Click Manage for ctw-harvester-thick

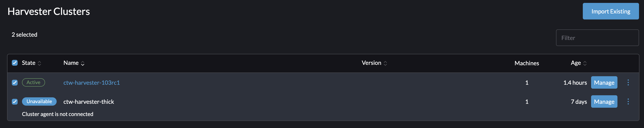[x=604, y=101]
